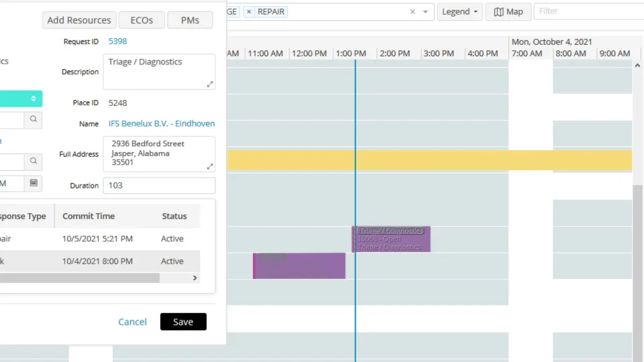Expand the Description text area
Image resolution: width=644 pixels, height=362 pixels.
210,84
